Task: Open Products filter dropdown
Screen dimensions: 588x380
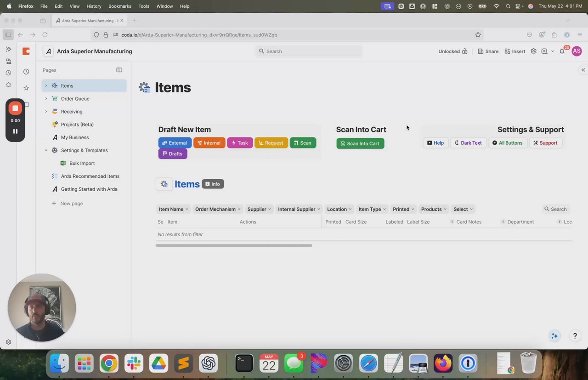Action: (434, 209)
